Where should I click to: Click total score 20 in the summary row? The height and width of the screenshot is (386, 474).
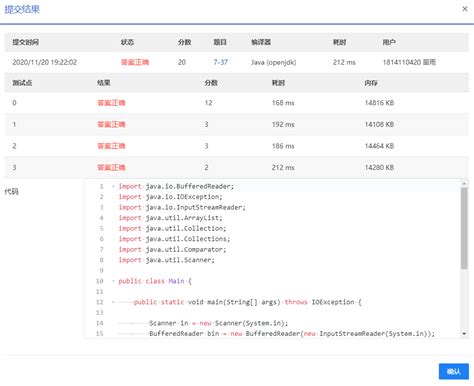[182, 62]
